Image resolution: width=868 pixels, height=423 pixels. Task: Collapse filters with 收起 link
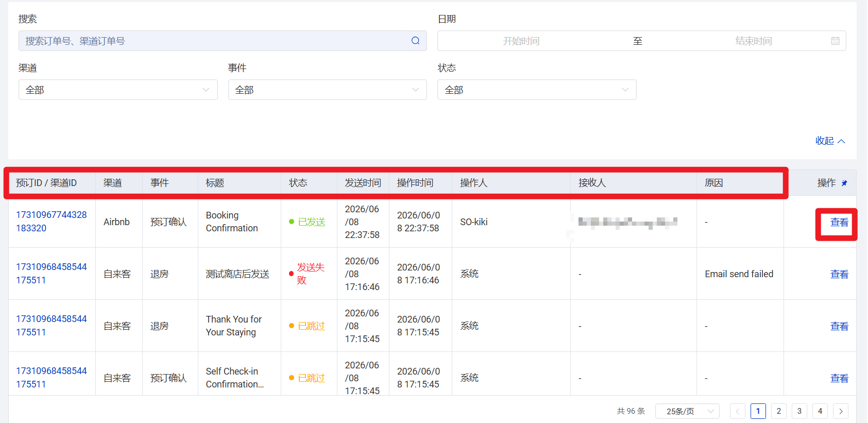(830, 141)
